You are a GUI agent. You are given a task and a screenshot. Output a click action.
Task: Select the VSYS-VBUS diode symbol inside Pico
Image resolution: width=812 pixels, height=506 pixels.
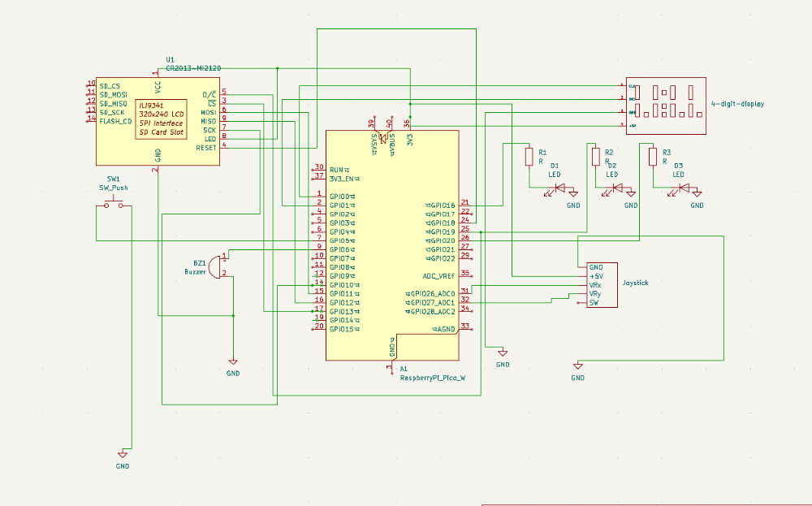tap(384, 138)
